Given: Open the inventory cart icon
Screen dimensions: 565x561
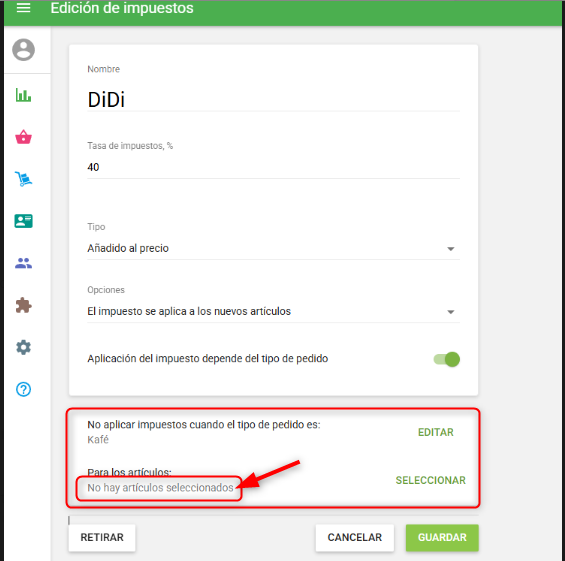Looking at the screenshot, I should pyautogui.click(x=23, y=179).
